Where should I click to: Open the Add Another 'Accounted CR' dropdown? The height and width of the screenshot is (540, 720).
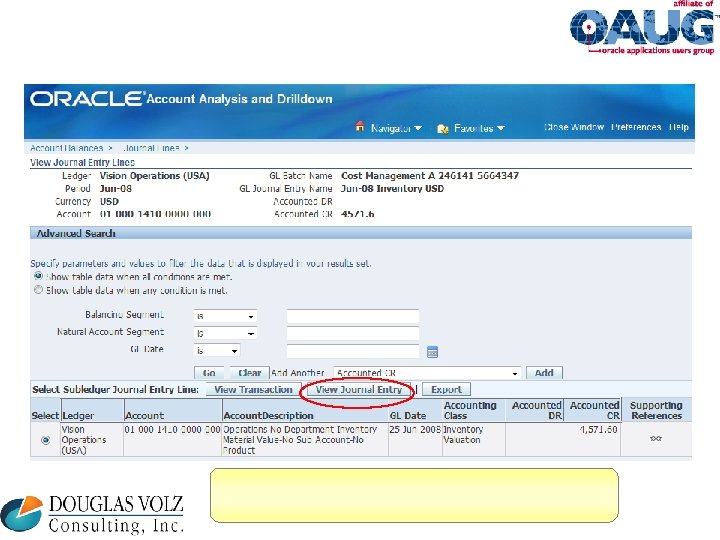[x=428, y=373]
